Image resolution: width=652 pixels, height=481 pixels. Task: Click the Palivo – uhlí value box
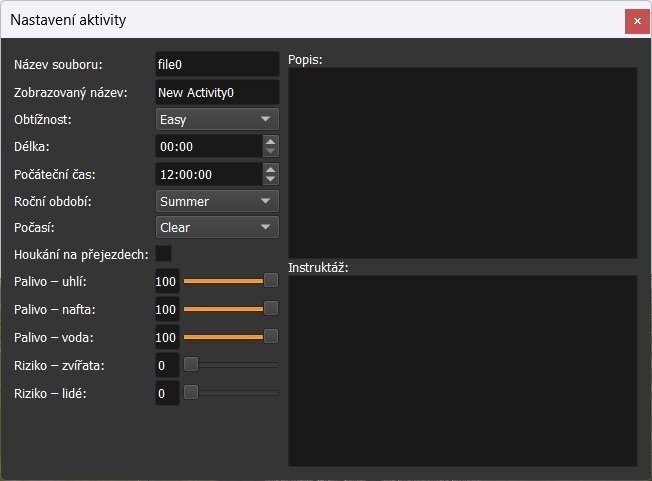tap(167, 282)
